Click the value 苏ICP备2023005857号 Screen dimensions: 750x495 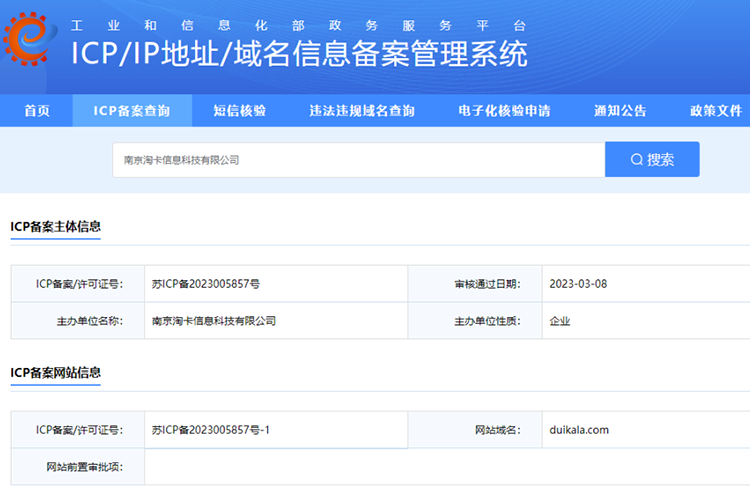point(206,284)
